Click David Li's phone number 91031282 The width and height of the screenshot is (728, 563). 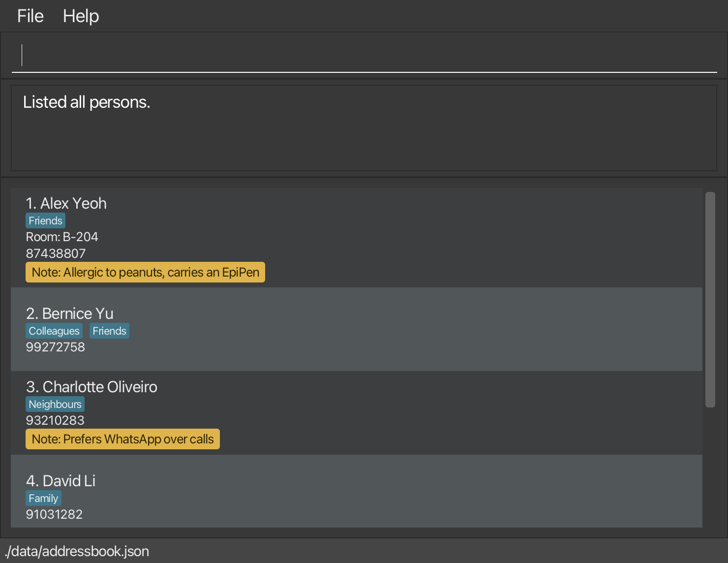(x=54, y=514)
